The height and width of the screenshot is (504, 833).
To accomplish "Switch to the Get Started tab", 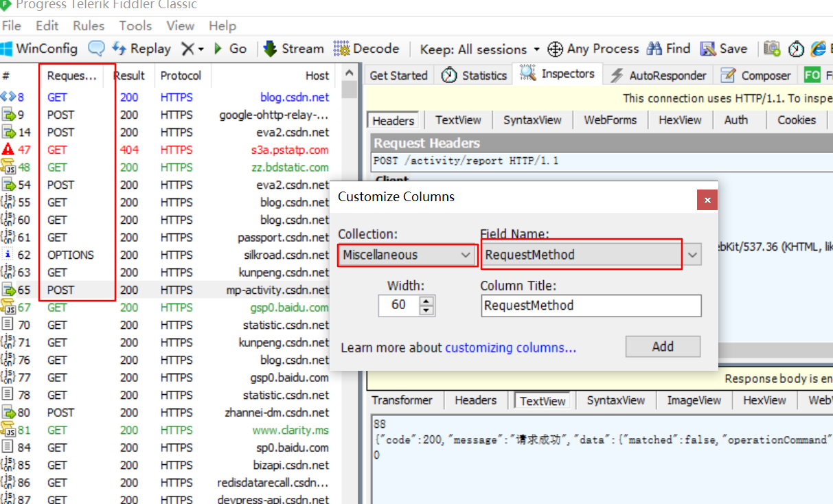I will click(x=398, y=76).
